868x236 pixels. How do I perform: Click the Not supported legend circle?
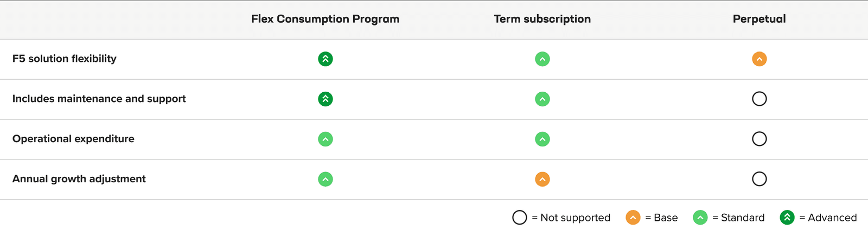point(520,218)
